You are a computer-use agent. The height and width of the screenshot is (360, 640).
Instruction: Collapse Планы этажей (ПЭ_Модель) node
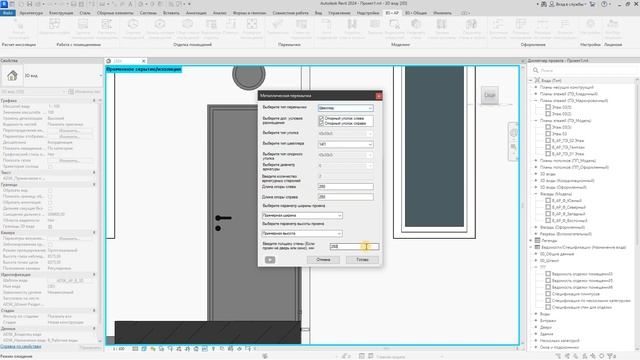tap(536, 120)
